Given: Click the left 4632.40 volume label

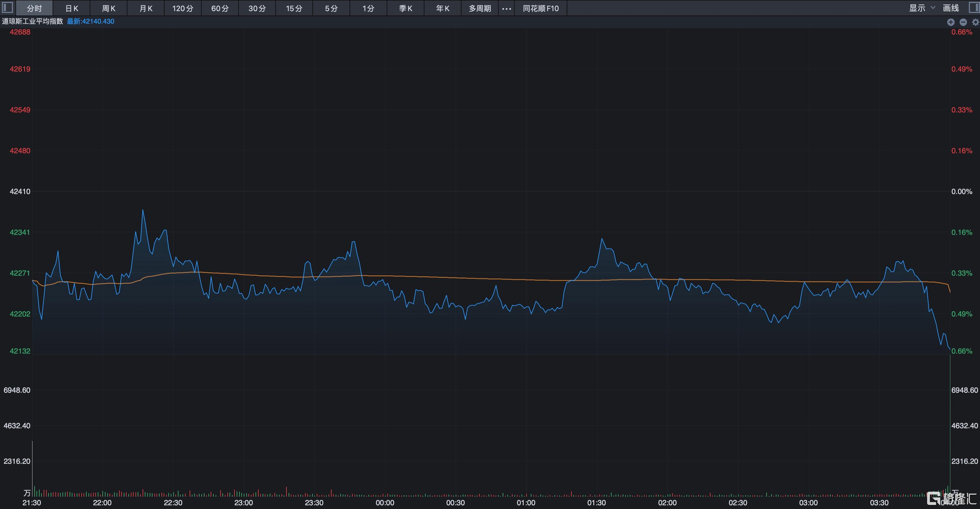Looking at the screenshot, I should [x=17, y=425].
